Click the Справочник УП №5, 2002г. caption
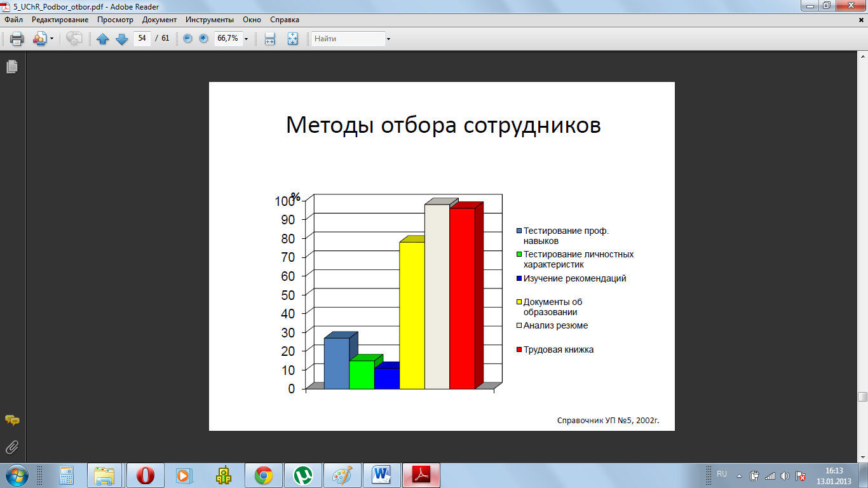The width and height of the screenshot is (868, 488). (608, 421)
